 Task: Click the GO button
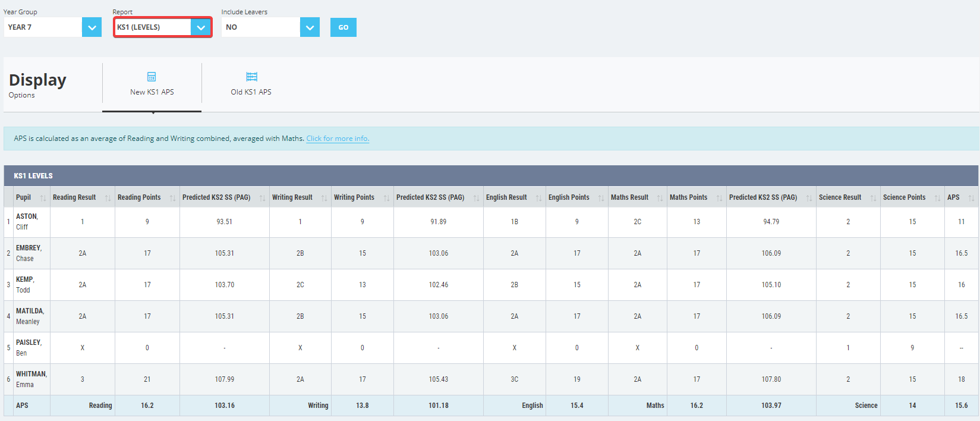tap(344, 27)
